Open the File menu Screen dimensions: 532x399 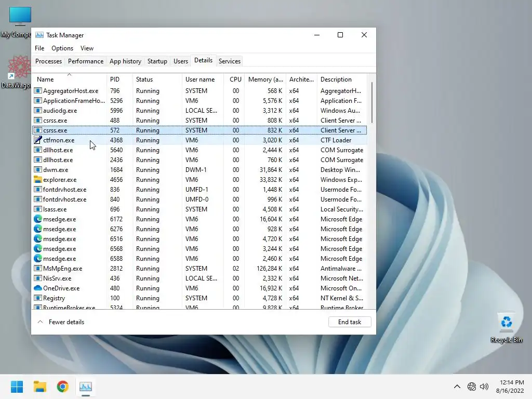coord(39,48)
